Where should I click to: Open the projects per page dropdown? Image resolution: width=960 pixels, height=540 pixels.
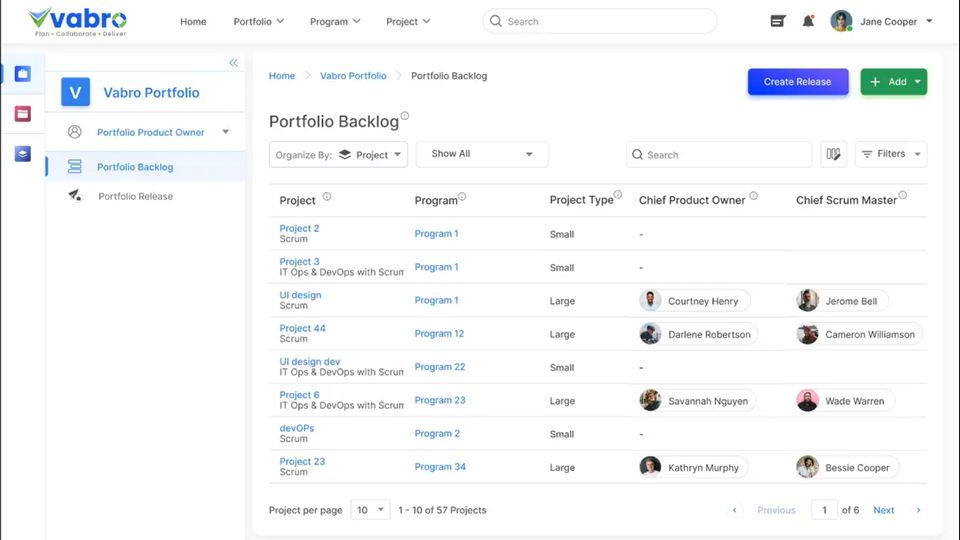click(x=371, y=510)
